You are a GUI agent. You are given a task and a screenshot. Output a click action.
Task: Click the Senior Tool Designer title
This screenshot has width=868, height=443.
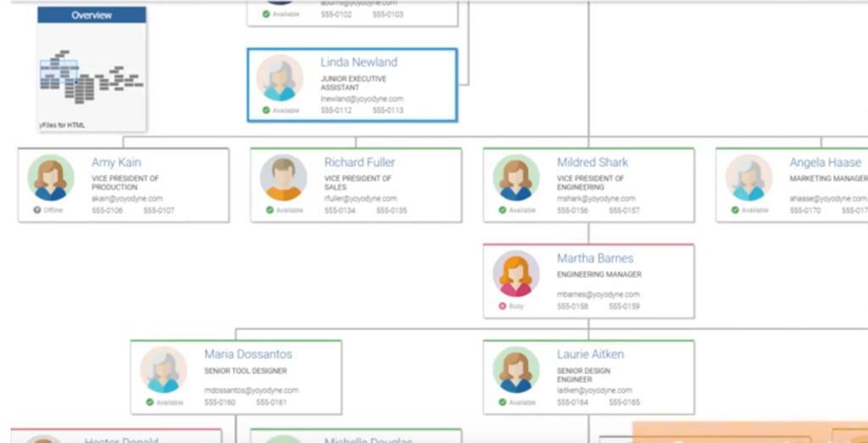pyautogui.click(x=245, y=370)
